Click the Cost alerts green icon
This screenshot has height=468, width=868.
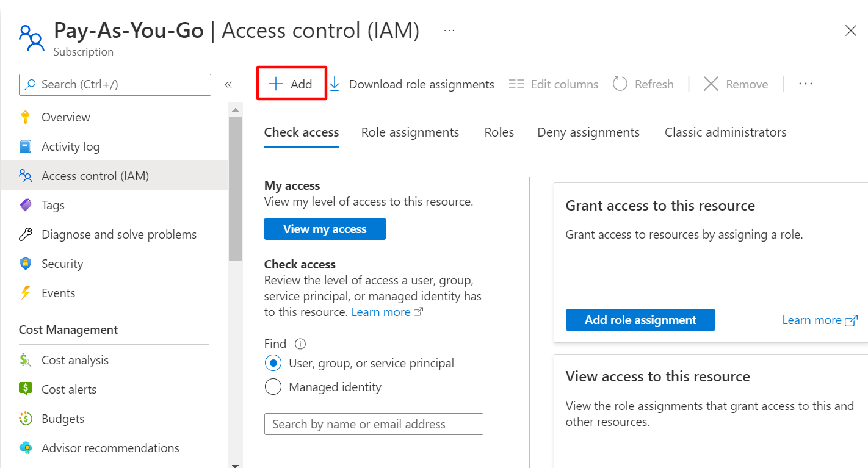(25, 389)
